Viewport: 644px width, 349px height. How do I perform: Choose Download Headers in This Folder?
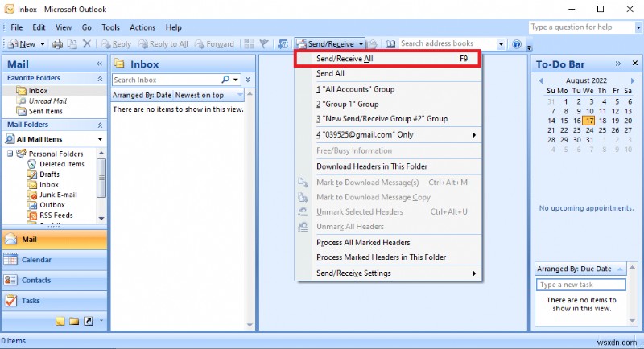click(x=388, y=166)
